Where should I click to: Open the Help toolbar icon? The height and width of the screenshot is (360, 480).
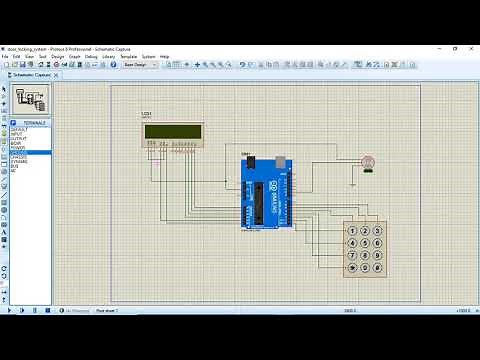click(x=113, y=65)
